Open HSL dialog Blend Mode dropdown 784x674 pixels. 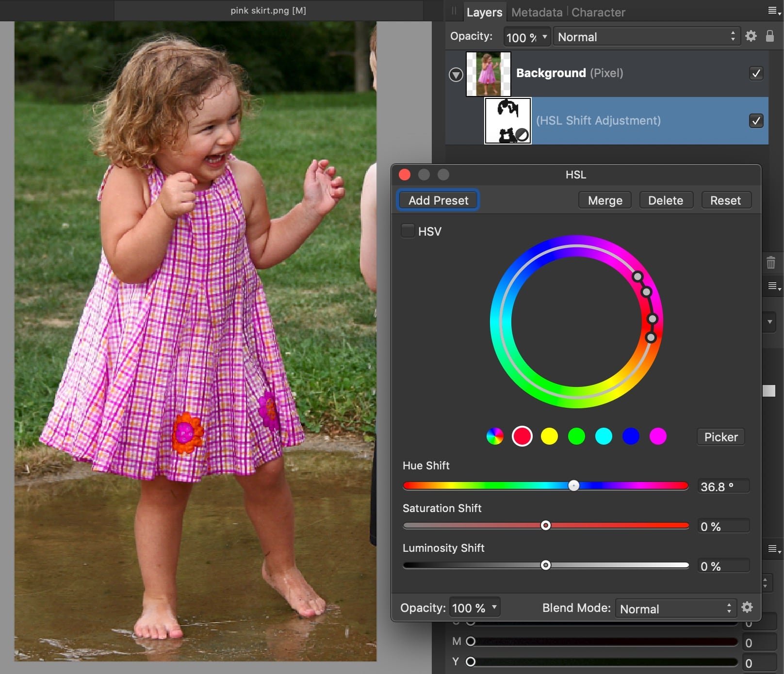(x=676, y=608)
